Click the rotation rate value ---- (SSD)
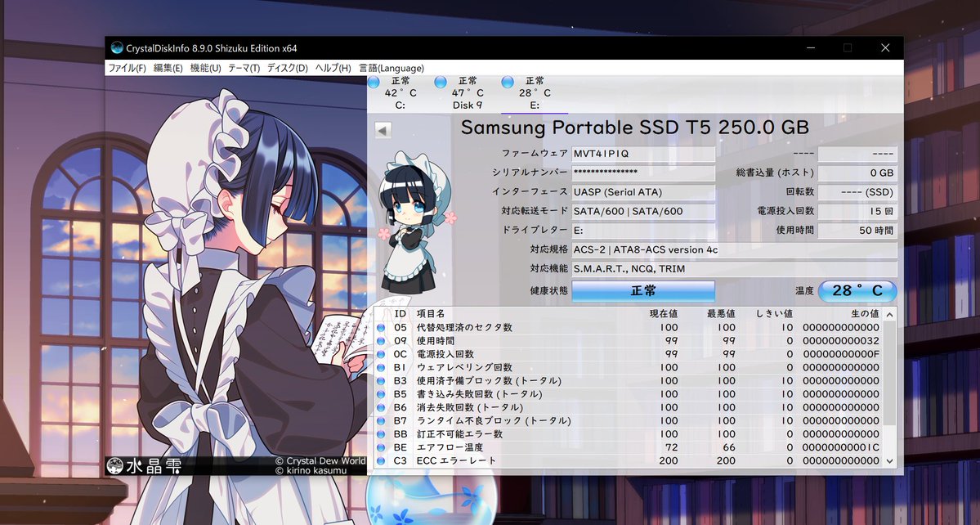 tap(857, 192)
